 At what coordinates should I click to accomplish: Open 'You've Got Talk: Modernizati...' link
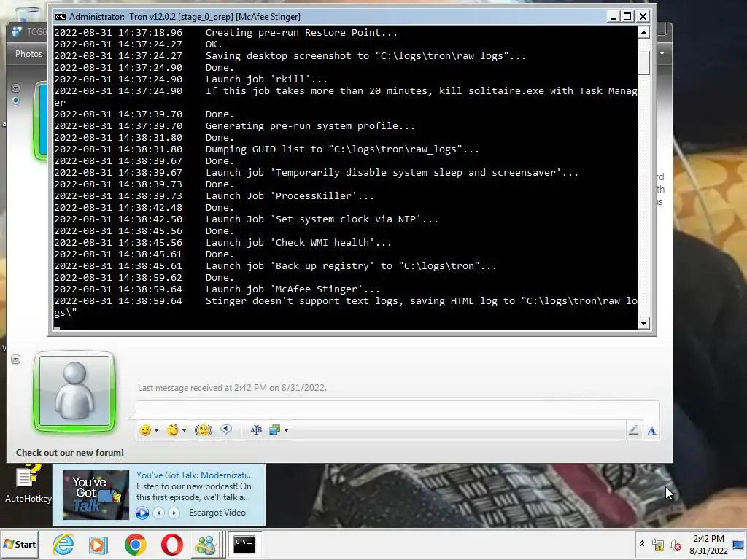click(x=194, y=475)
